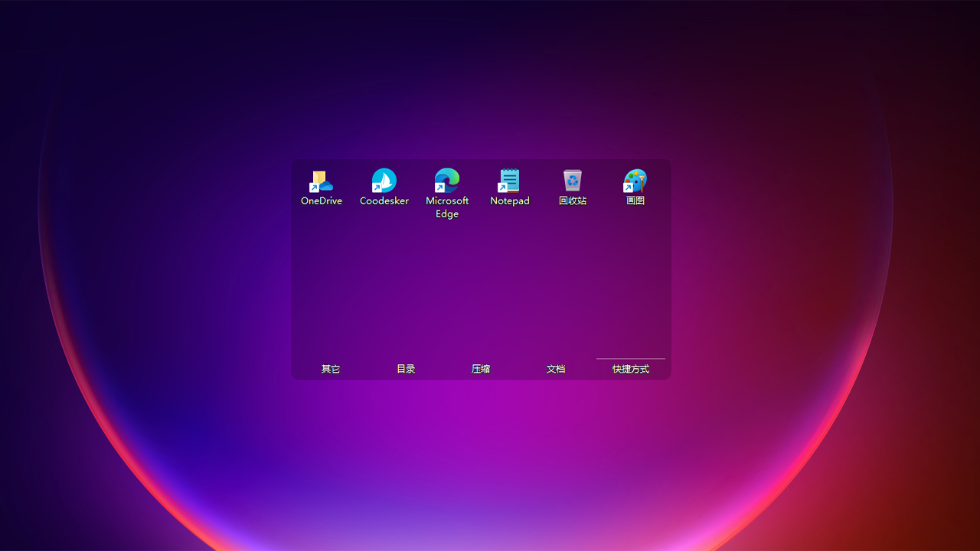Click empty space inside the icon box
The image size is (980, 551).
[x=481, y=291]
